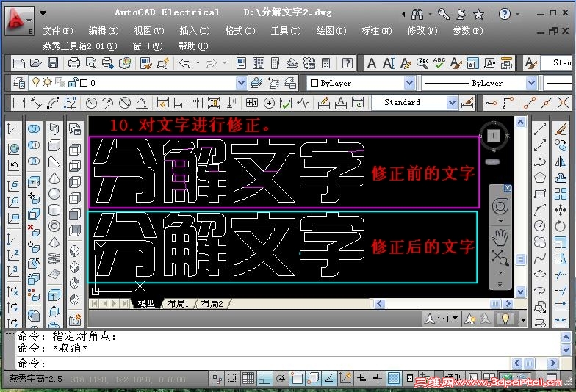This screenshot has height=392, width=576.
Task: Click the Pan hand navigation icon
Action: (500, 237)
